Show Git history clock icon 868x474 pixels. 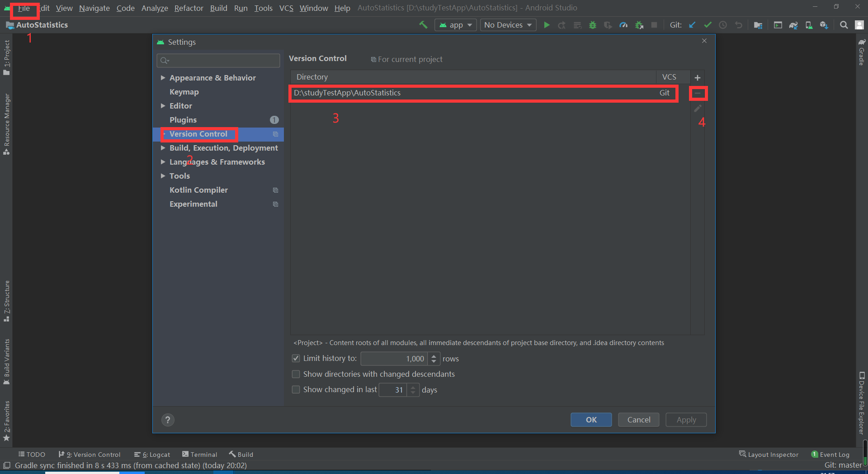723,25
